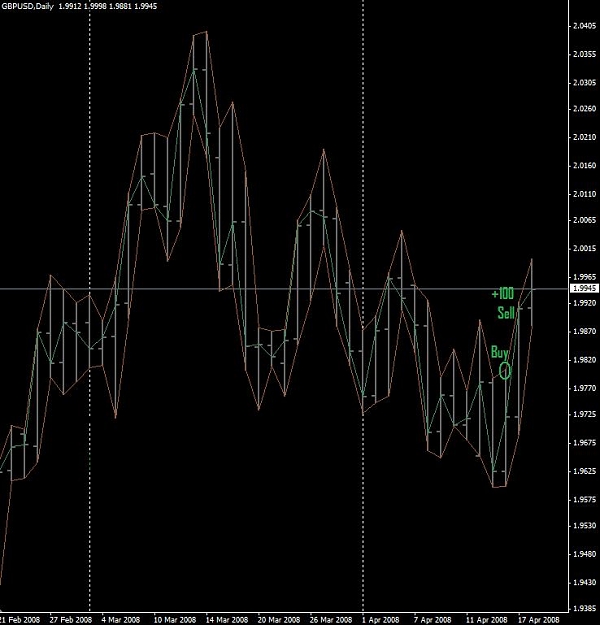This screenshot has width=600, height=625.
Task: Click the 1.9725 price scale label
Action: point(584,415)
